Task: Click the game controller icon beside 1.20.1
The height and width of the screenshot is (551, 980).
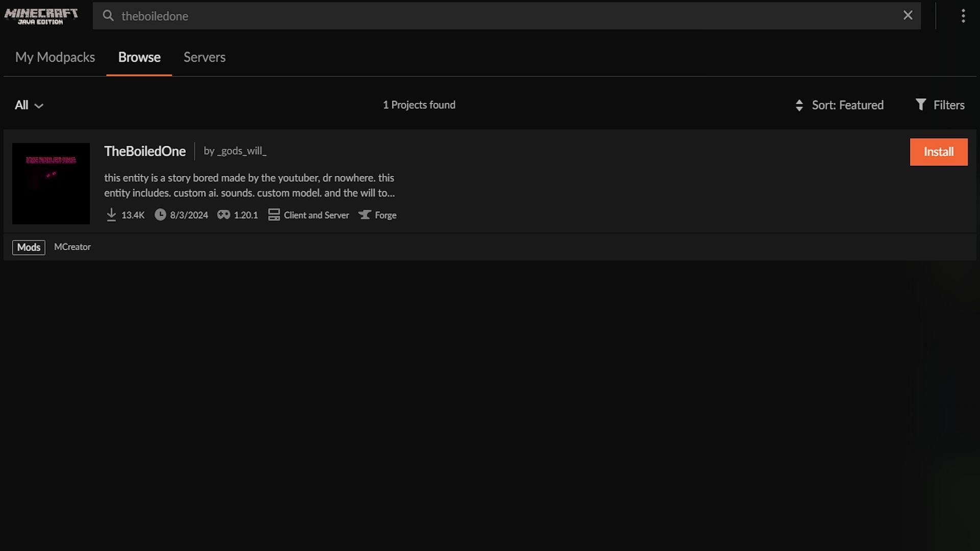Action: [x=224, y=215]
